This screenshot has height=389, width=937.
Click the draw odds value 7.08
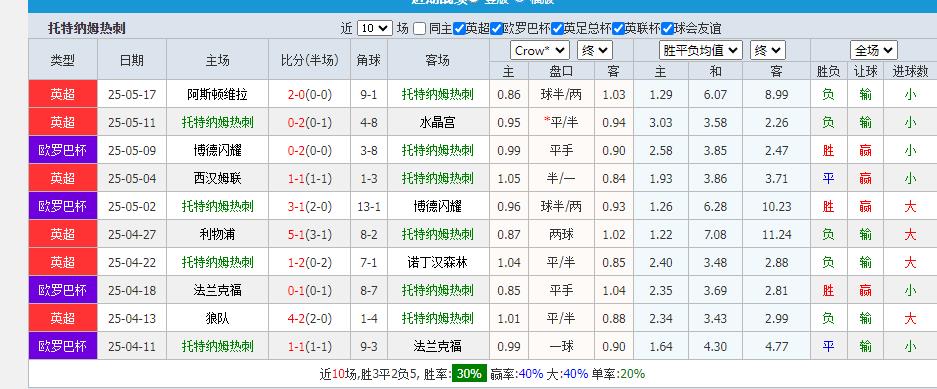(x=715, y=234)
